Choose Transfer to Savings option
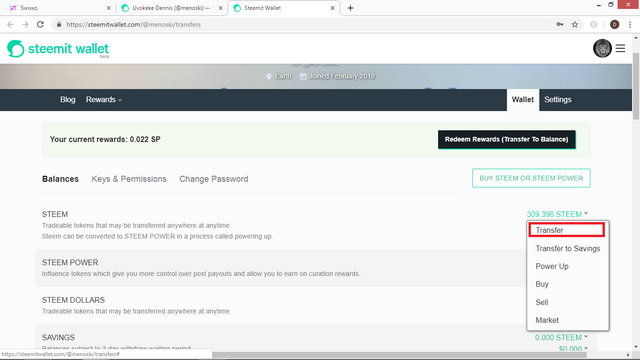Viewport: 640px width, 360px height. tap(568, 248)
